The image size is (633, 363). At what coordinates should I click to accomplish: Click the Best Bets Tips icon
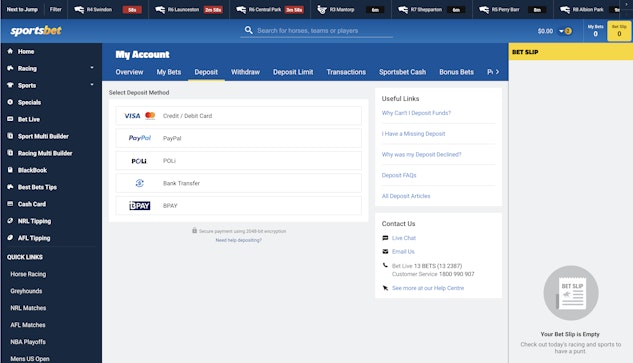(10, 187)
